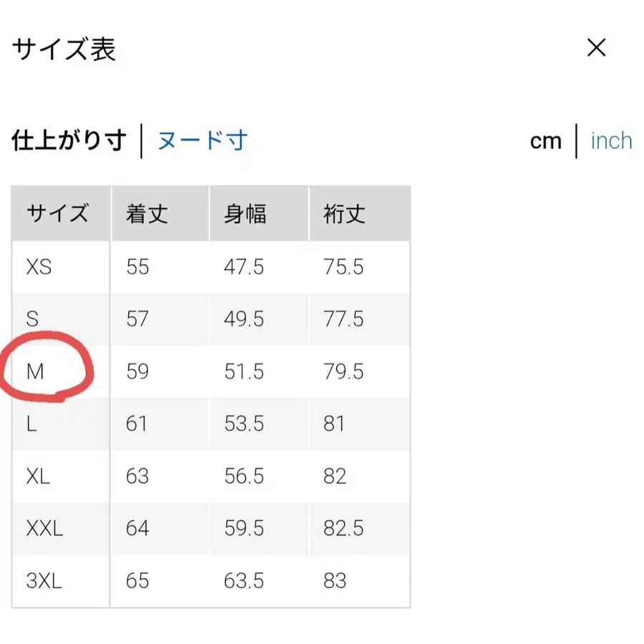Viewport: 644px width, 644px height.
Task: Click the サイズ header cell
Action: (x=57, y=213)
